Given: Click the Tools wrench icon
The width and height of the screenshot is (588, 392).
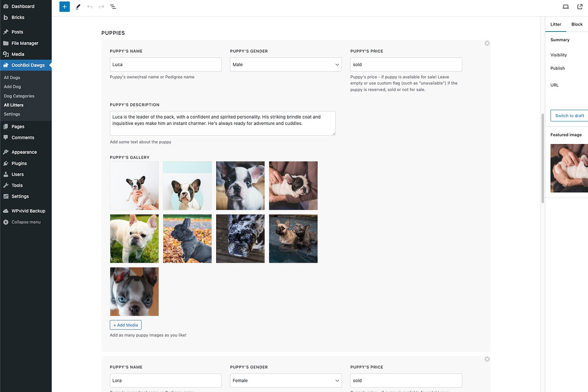Looking at the screenshot, I should coord(6,185).
